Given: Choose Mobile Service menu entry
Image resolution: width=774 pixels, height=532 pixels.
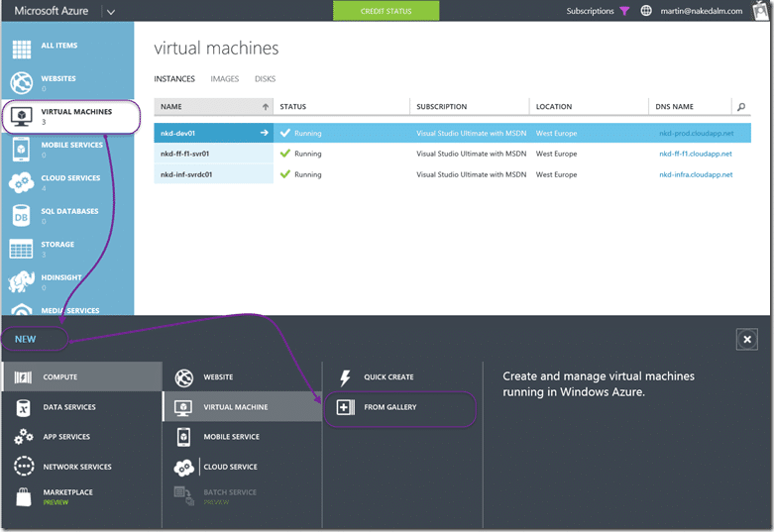Looking at the screenshot, I should (243, 437).
